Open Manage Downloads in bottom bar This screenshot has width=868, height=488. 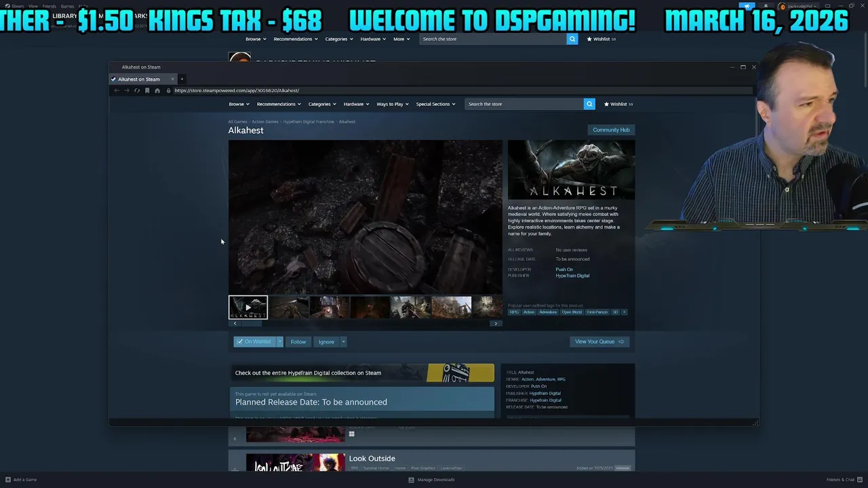point(432,480)
